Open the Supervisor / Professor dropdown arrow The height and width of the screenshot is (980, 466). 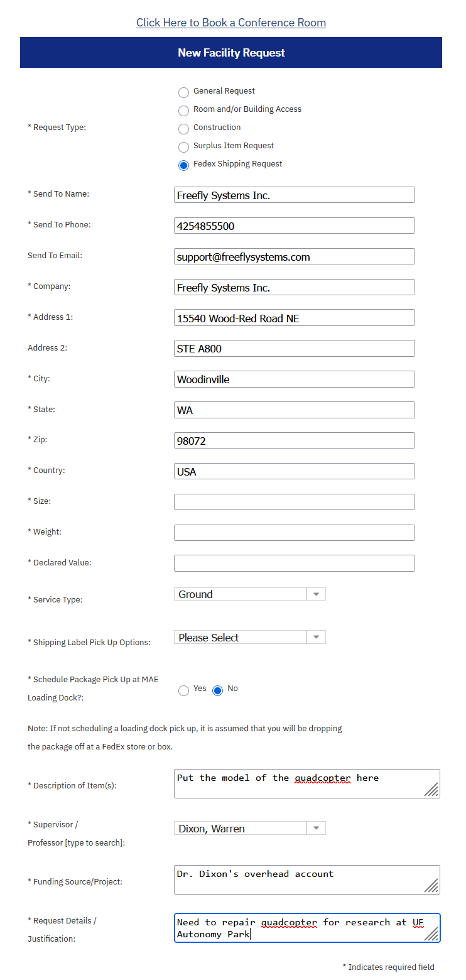click(316, 829)
